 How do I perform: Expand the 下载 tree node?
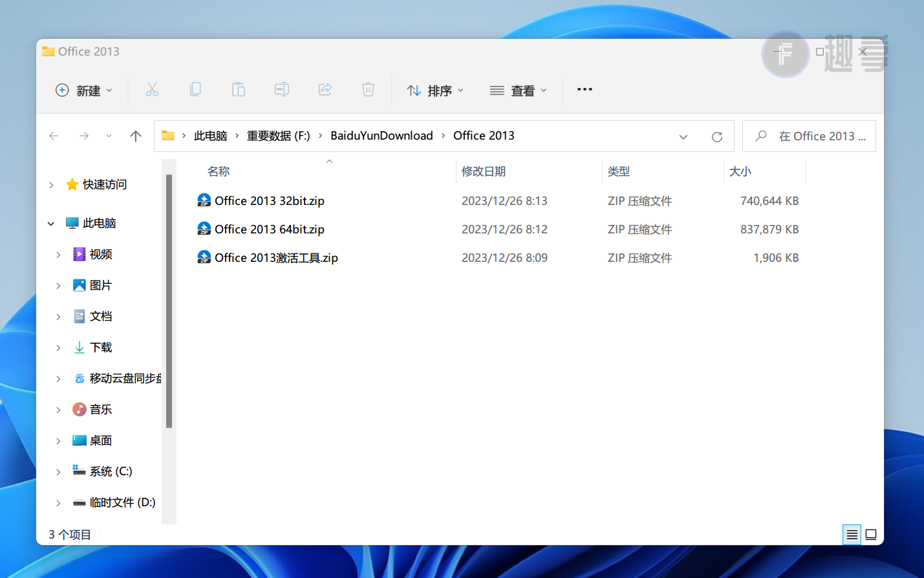coord(58,348)
